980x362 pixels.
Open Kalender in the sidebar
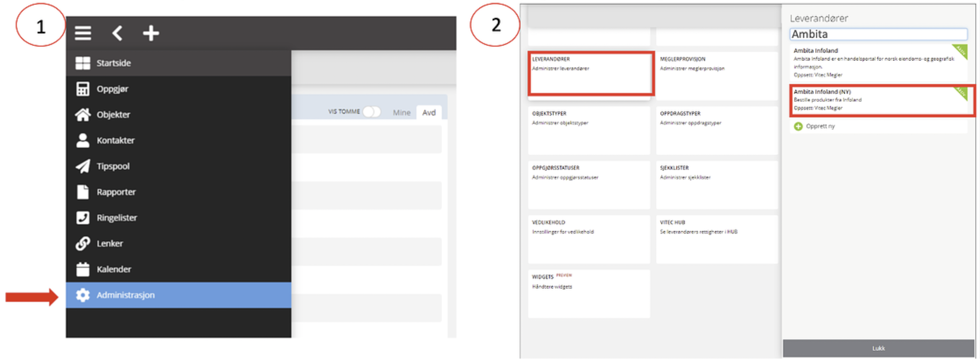pyautogui.click(x=178, y=269)
